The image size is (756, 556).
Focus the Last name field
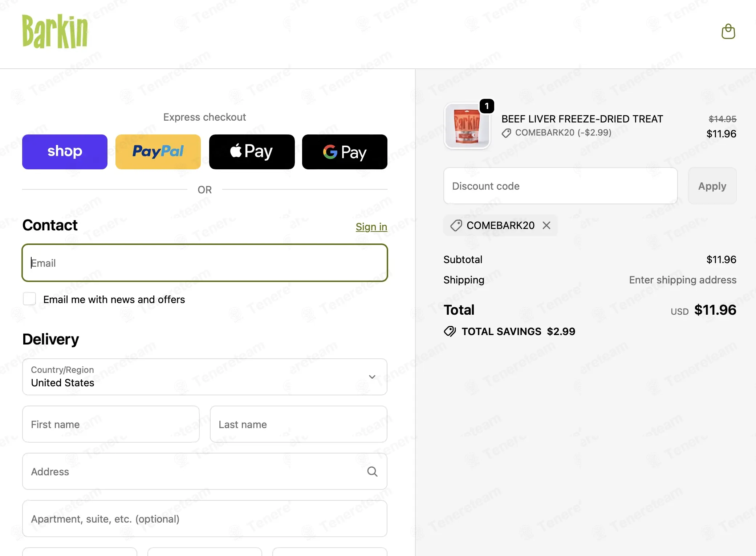click(298, 424)
